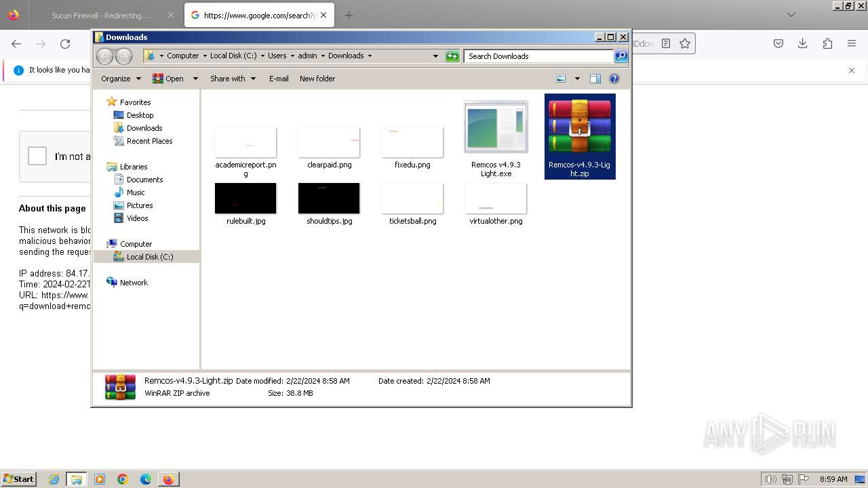Open a new Firefox tab
This screenshot has height=488, width=868.
[349, 15]
